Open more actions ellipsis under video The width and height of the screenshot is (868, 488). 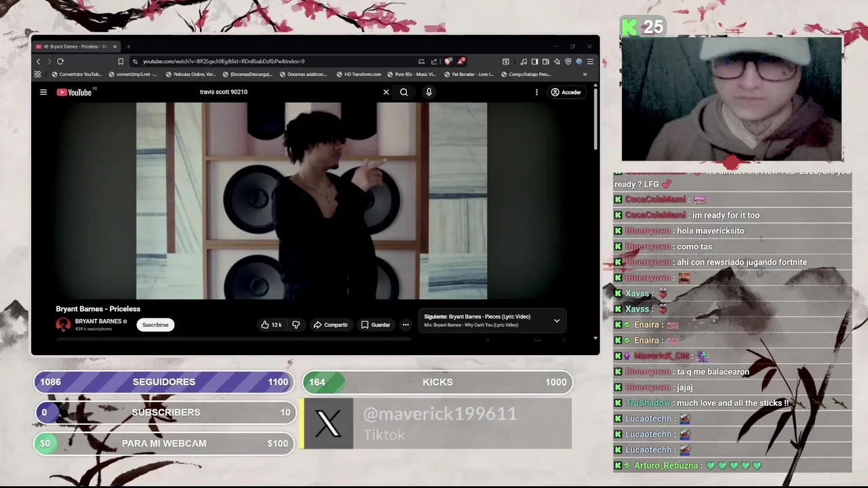click(406, 325)
